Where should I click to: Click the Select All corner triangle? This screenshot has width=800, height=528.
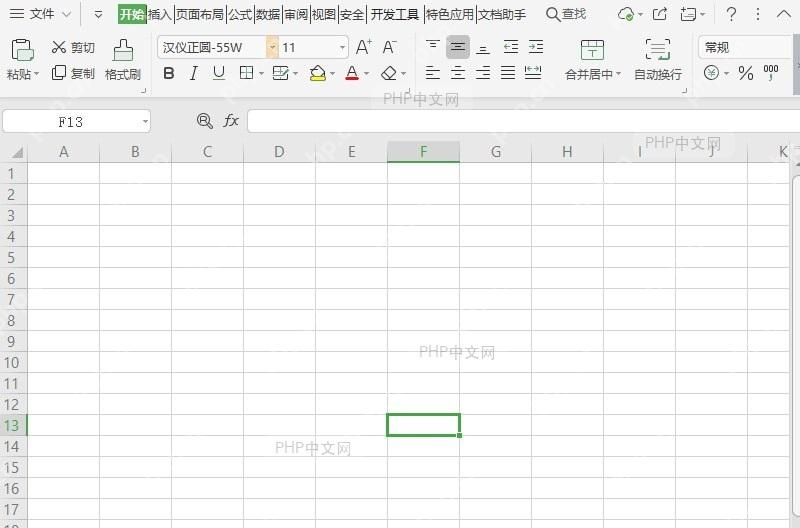click(17, 153)
